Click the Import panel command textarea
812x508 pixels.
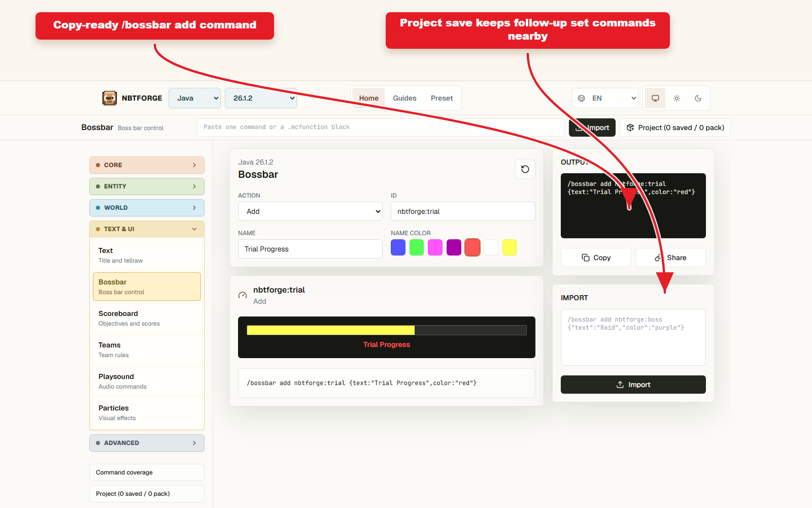tap(633, 337)
